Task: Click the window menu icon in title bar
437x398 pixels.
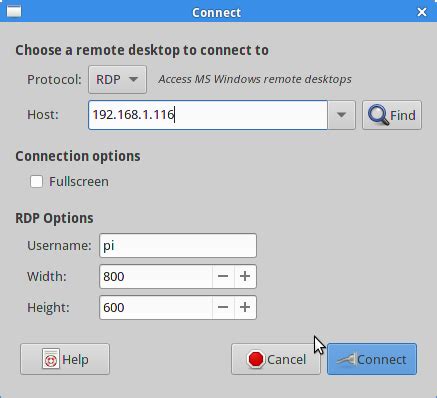Action: coord(14,12)
